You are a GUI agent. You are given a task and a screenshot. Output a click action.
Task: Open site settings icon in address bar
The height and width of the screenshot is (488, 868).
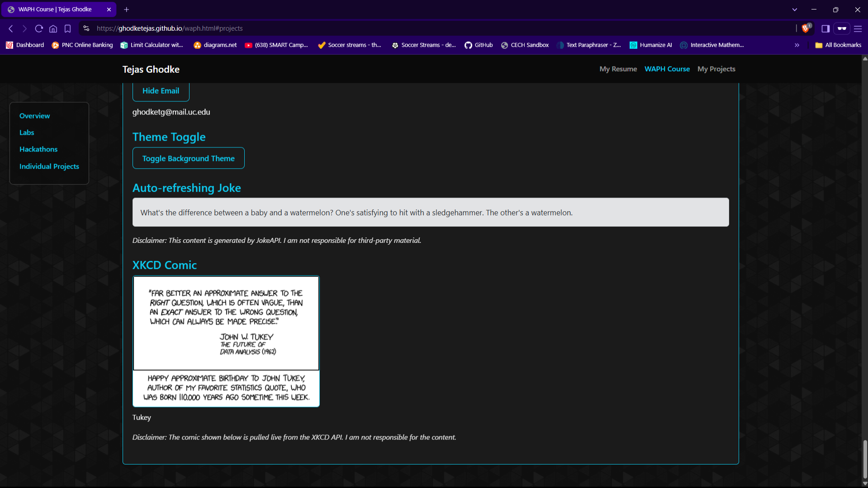86,28
